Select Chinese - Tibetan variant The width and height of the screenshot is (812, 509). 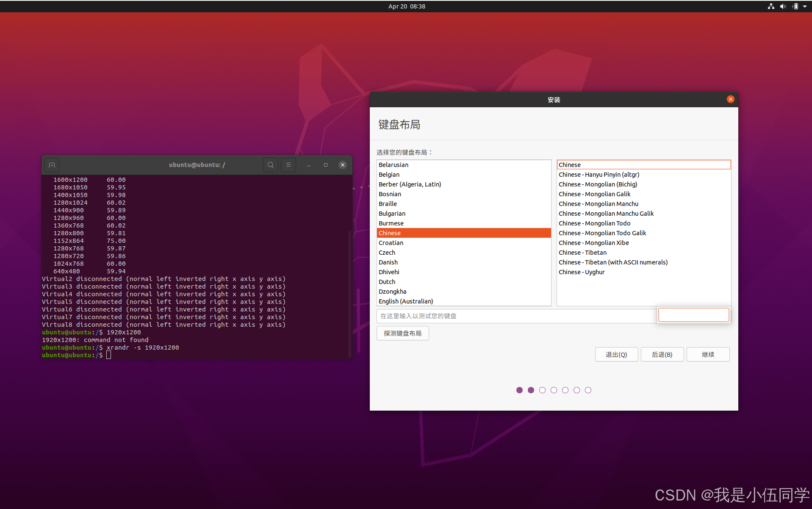[x=582, y=252]
